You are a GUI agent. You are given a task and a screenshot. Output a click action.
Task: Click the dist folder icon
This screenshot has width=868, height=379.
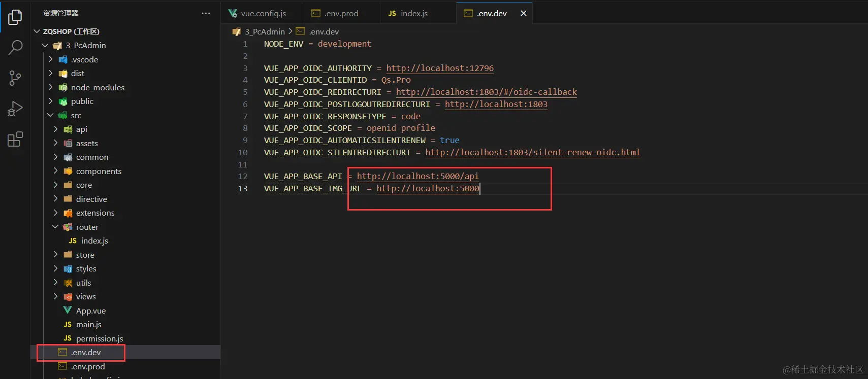pos(63,74)
